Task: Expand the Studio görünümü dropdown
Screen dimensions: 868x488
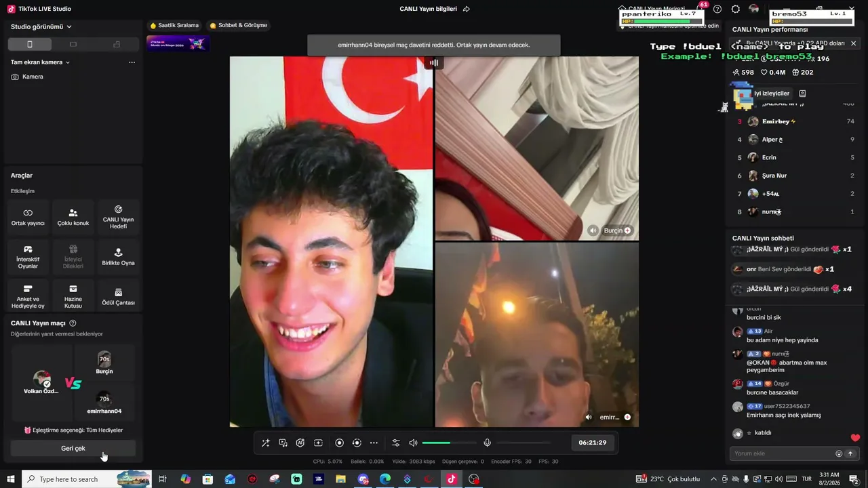Action: point(41,26)
